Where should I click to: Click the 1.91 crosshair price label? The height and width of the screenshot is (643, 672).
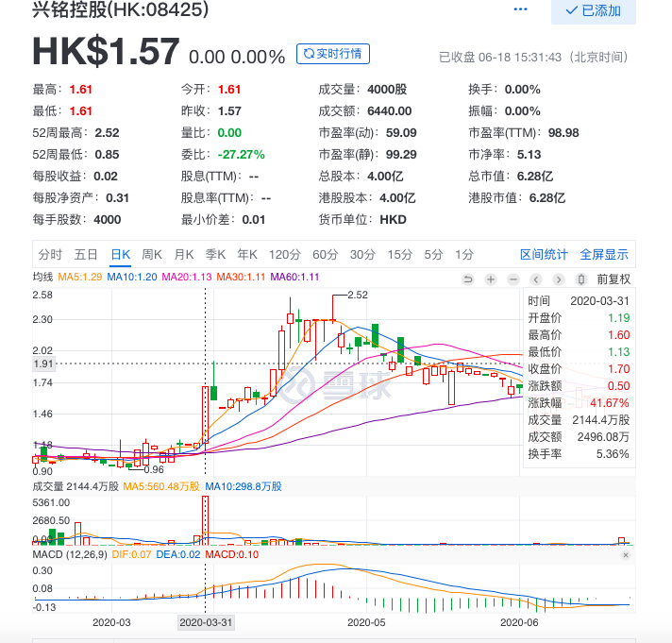point(43,364)
